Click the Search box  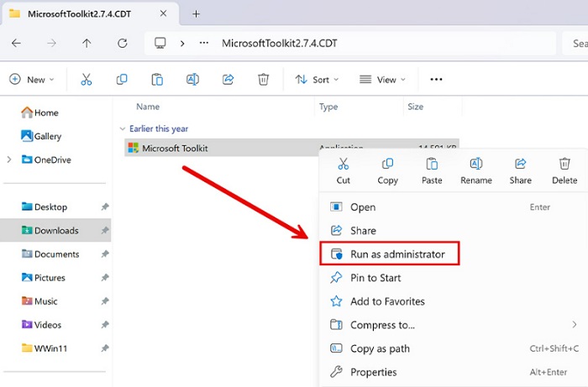coord(575,44)
